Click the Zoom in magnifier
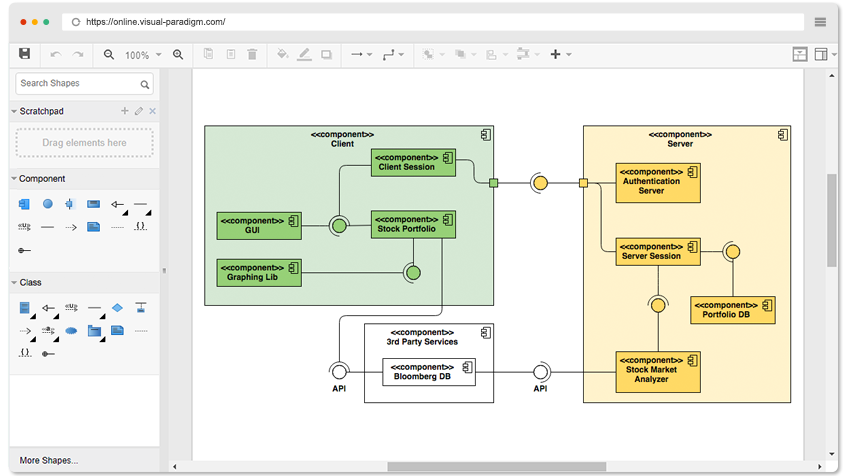The width and height of the screenshot is (848, 476). pos(178,55)
